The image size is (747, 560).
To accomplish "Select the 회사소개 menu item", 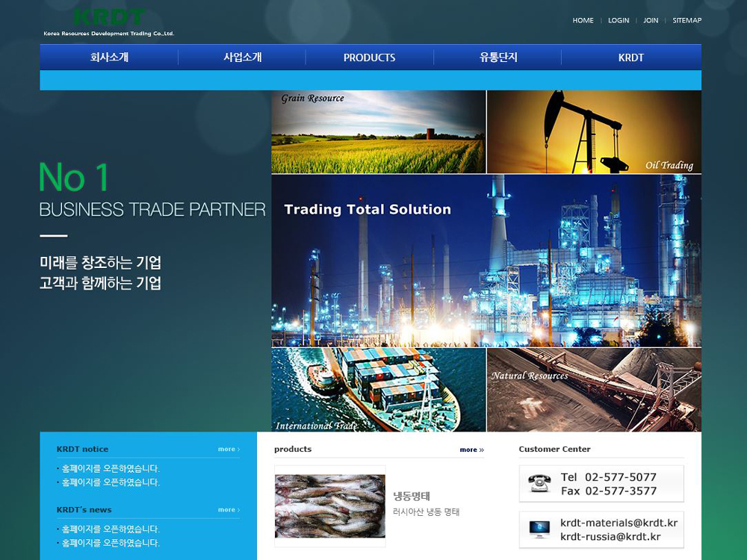I will pyautogui.click(x=109, y=57).
